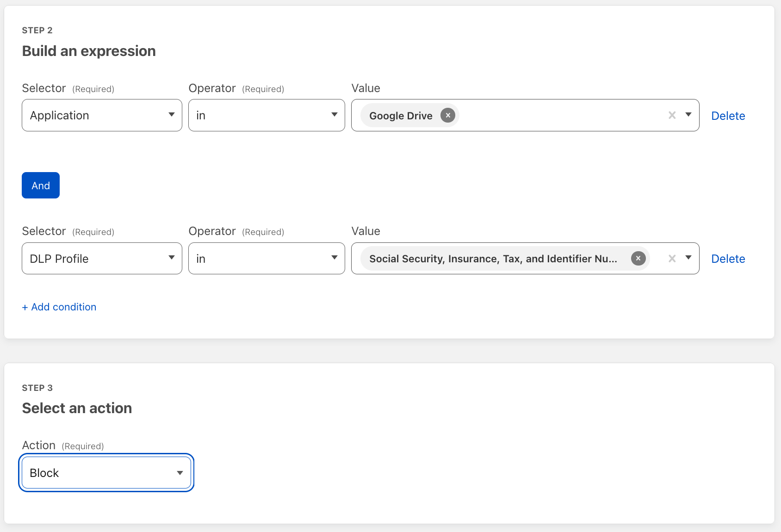Remove the Social Security DLP profile chip
Image resolution: width=781 pixels, height=532 pixels.
[x=638, y=258]
